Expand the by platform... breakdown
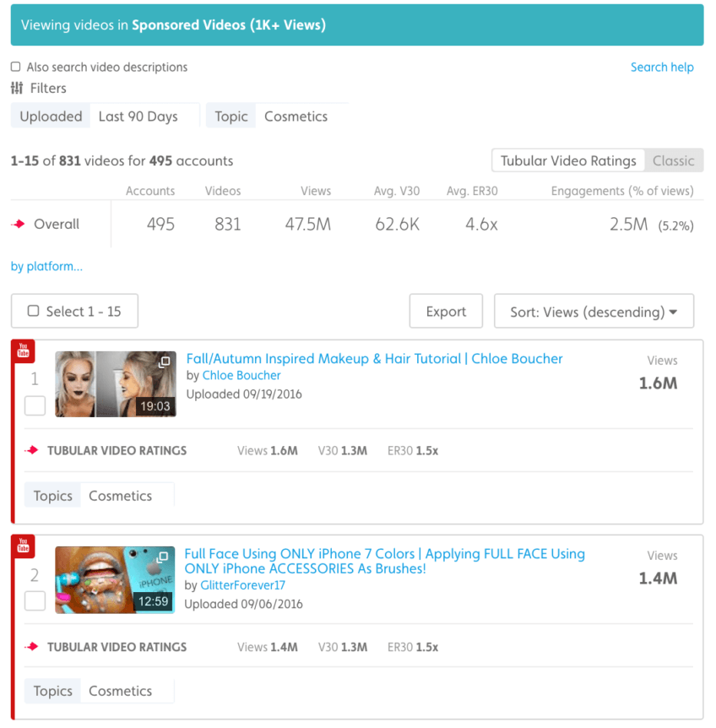 46,267
